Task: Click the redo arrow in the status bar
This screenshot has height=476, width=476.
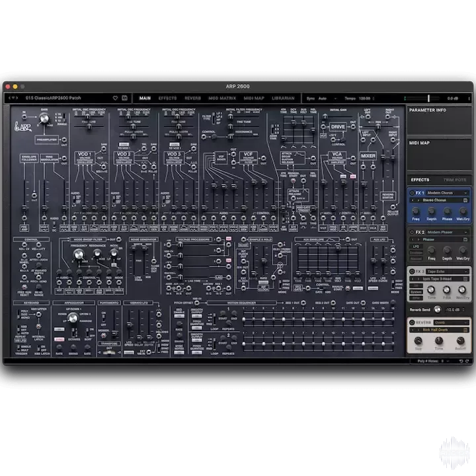Action: tap(467, 361)
